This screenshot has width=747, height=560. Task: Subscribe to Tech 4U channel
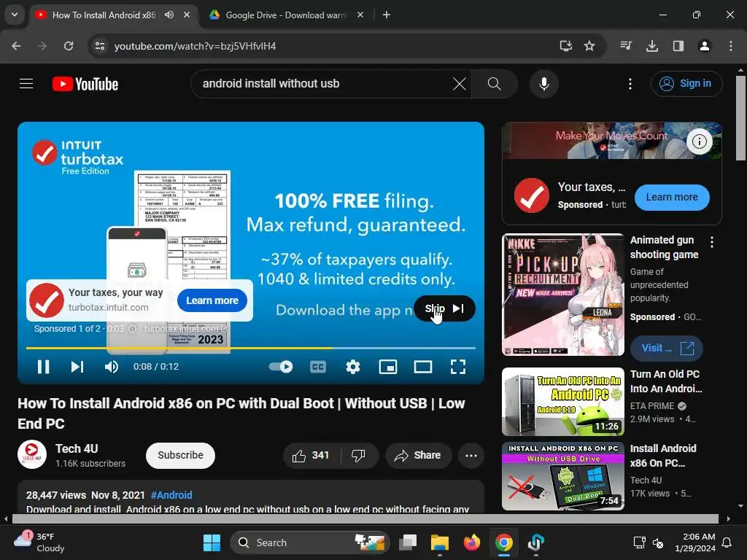(180, 455)
